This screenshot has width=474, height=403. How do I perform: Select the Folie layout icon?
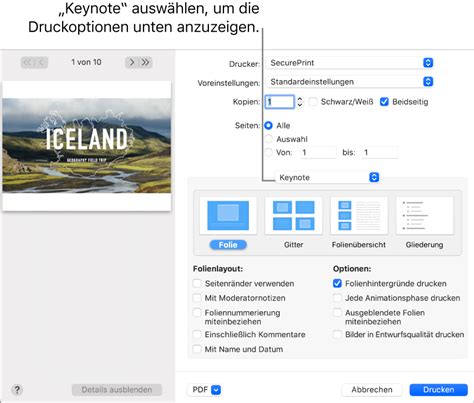pos(228,215)
